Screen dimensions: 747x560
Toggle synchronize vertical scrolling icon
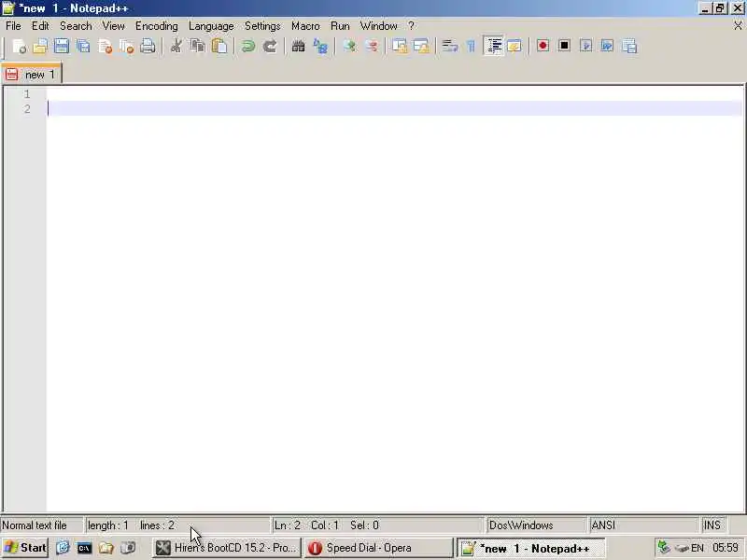(400, 46)
